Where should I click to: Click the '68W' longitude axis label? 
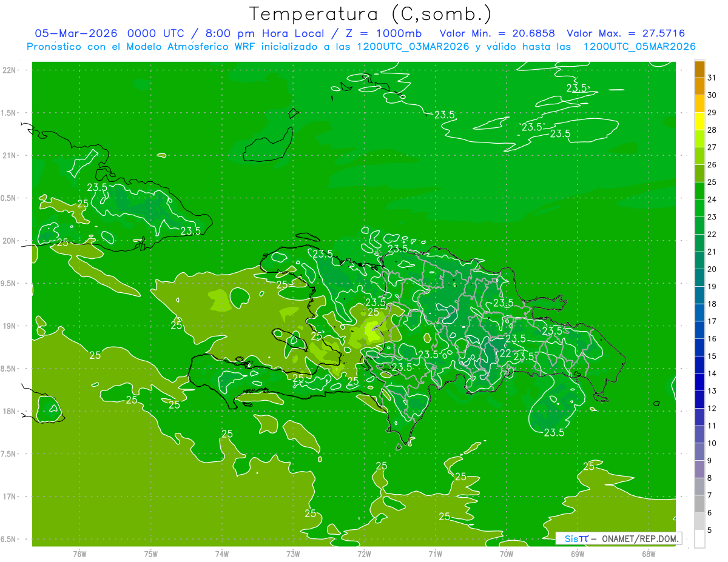tap(649, 554)
